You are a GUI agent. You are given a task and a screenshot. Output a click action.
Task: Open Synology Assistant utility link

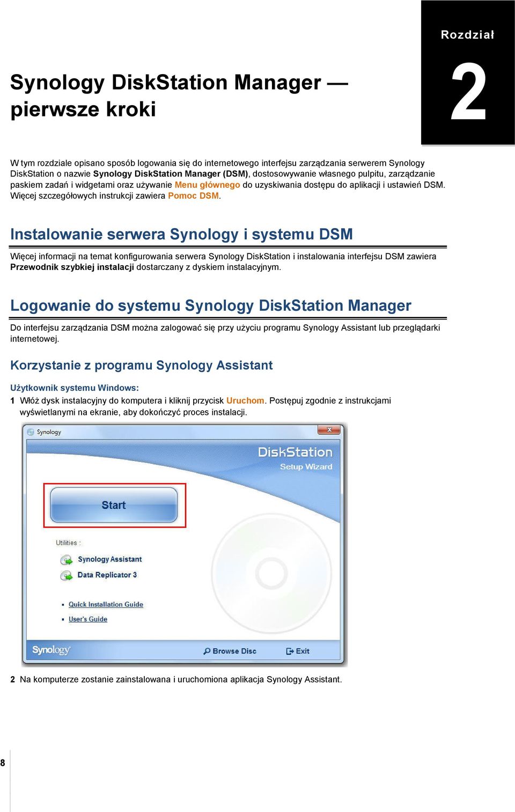pos(109,559)
